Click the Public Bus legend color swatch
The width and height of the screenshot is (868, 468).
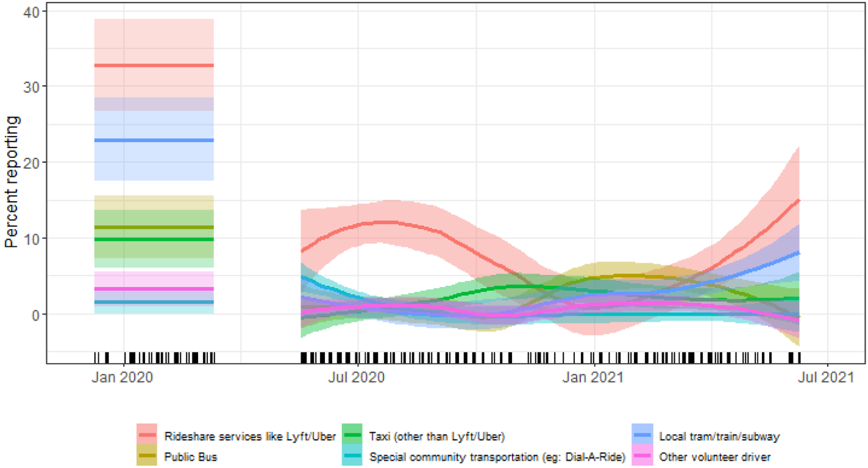point(147,456)
